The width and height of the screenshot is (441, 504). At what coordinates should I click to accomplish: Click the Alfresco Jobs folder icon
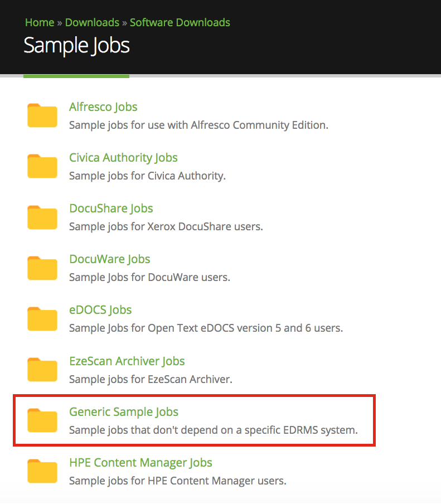[x=42, y=115]
